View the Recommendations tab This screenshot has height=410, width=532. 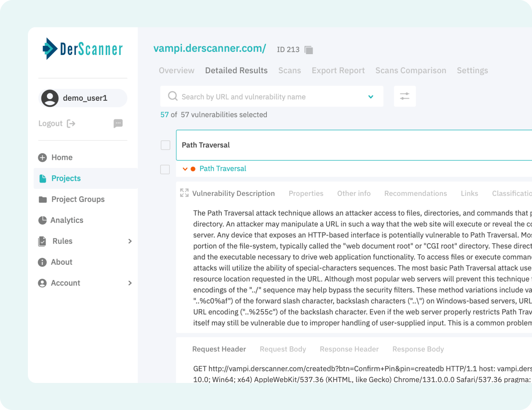tap(415, 193)
